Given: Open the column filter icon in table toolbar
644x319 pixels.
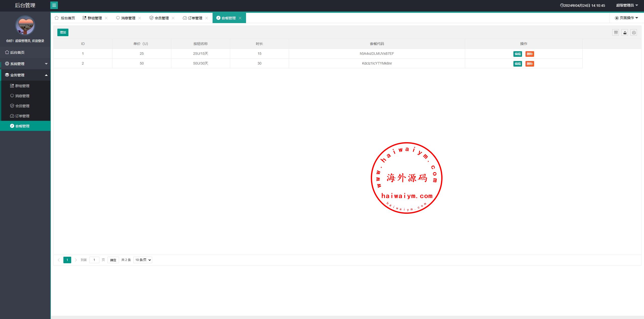Looking at the screenshot, I should [x=616, y=32].
